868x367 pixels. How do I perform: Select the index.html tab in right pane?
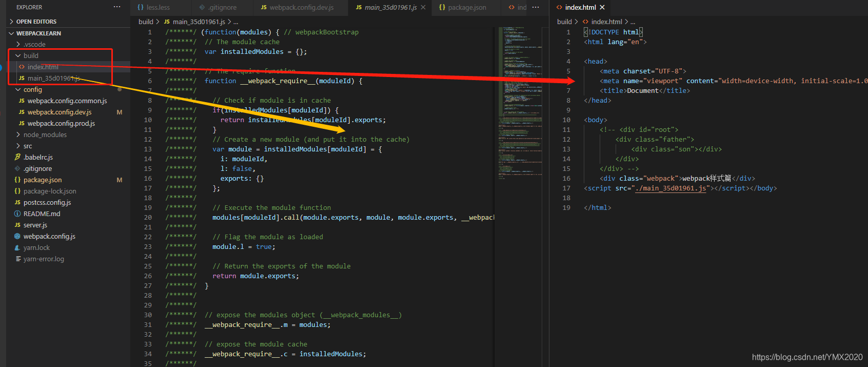[x=580, y=7]
